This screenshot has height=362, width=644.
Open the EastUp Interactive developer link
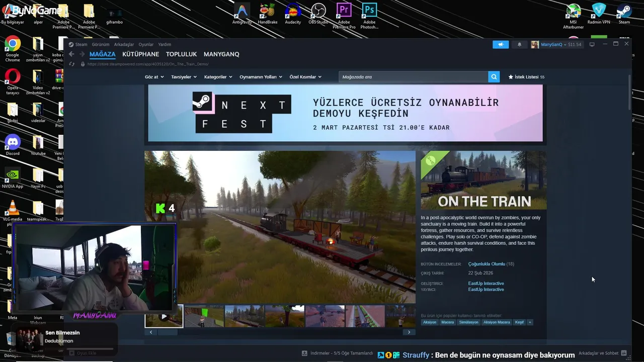pos(486,284)
